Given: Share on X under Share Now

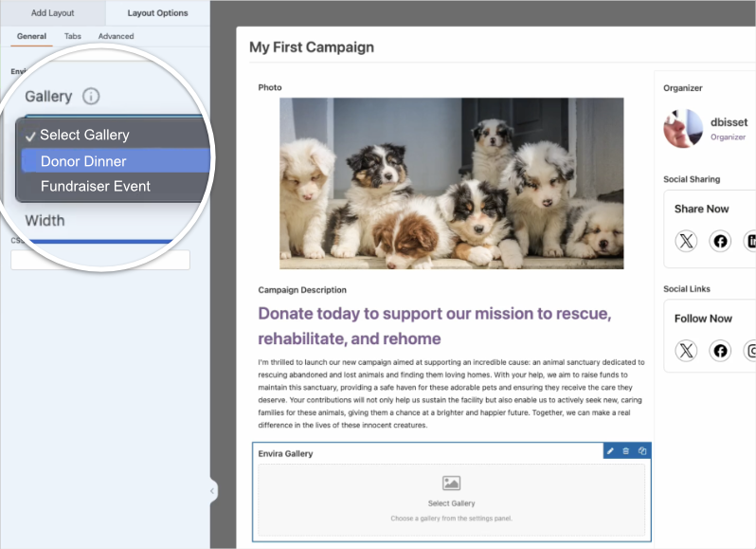Looking at the screenshot, I should pos(686,241).
